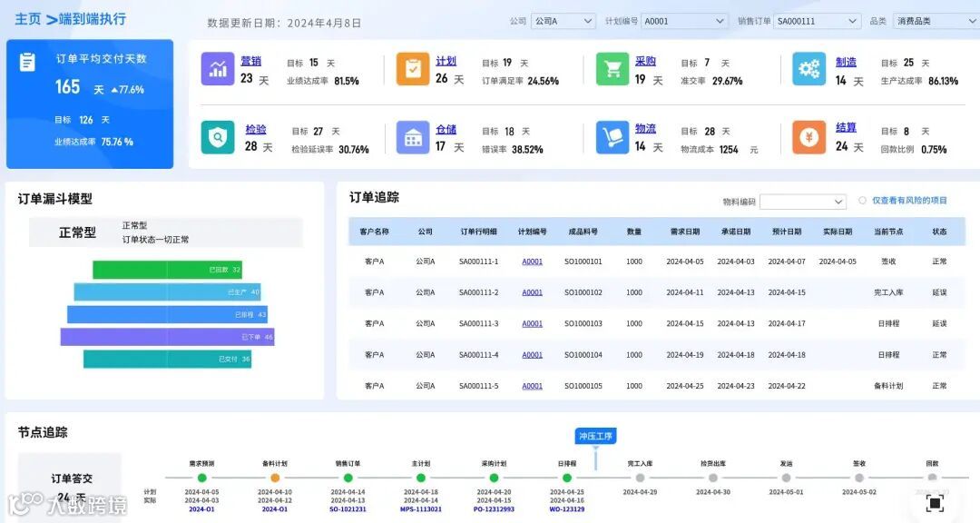Viewport: 980px width, 523px height.
Task: Open the 计划 link
Action: [x=446, y=61]
